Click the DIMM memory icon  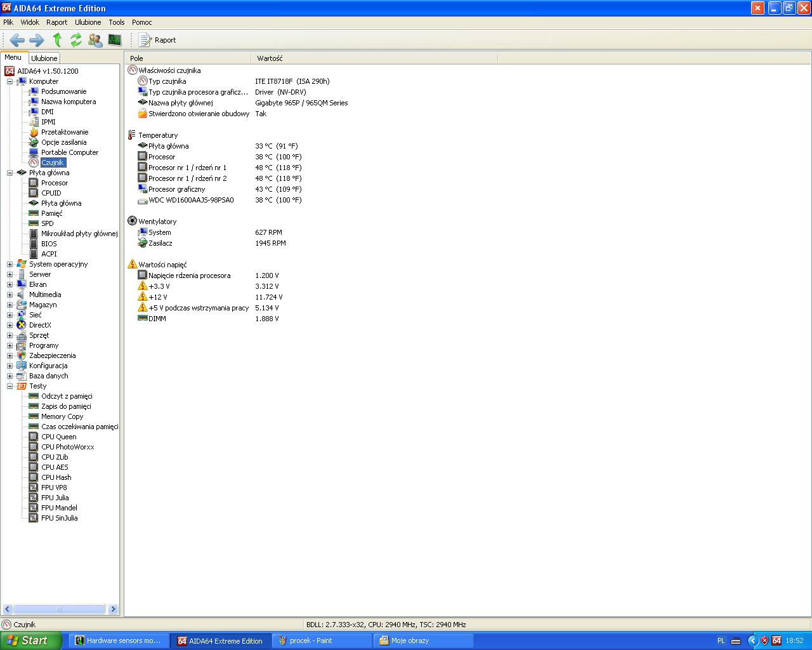click(143, 319)
